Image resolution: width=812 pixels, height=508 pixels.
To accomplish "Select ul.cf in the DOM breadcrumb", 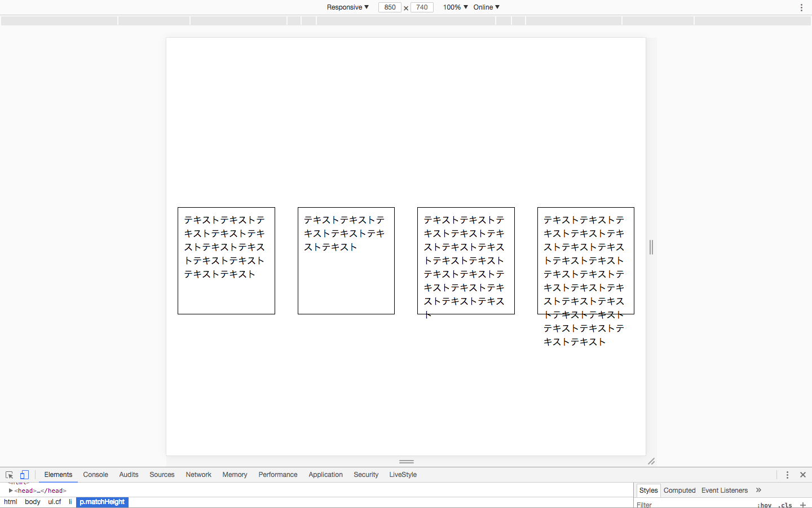I will click(55, 502).
